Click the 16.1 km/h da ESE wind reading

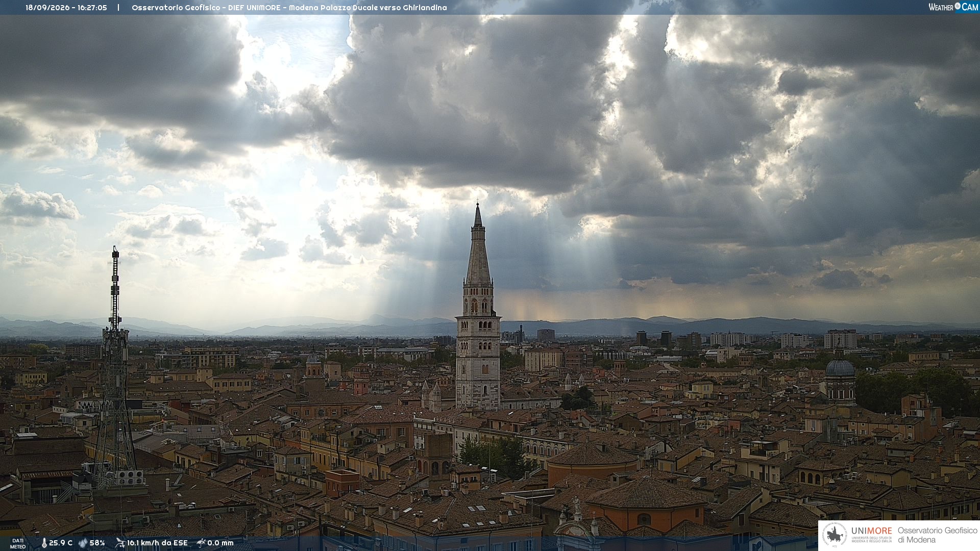tap(157, 543)
